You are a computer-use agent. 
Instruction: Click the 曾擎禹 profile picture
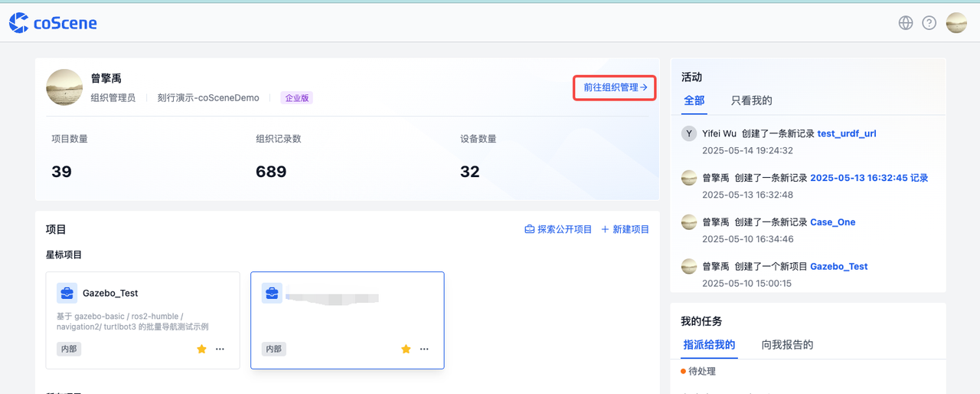[64, 87]
